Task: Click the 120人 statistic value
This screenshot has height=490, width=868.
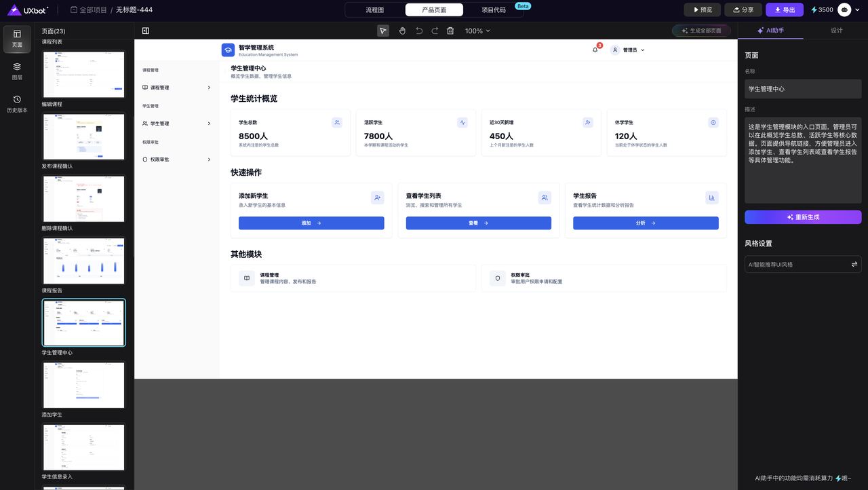Action: point(626,136)
